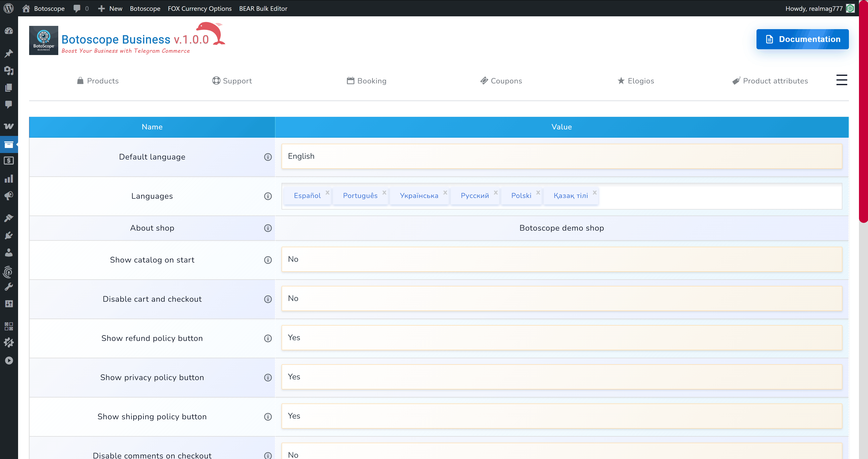Open the Comments icon in the sidebar
The image size is (868, 459).
[9, 105]
